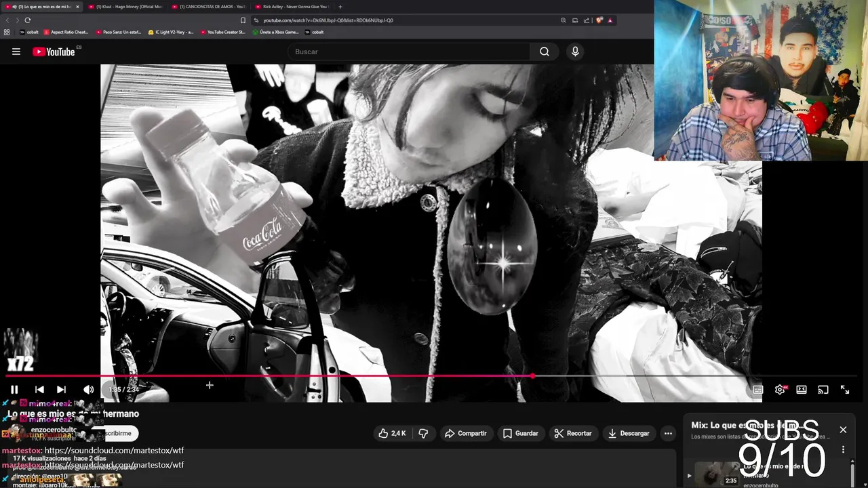Image resolution: width=868 pixels, height=488 pixels.
Task: Save the video with Guardar
Action: 521,433
